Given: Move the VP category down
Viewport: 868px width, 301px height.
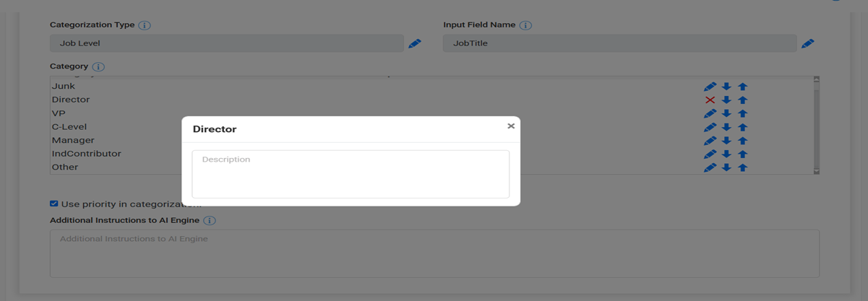Looking at the screenshot, I should 726,113.
